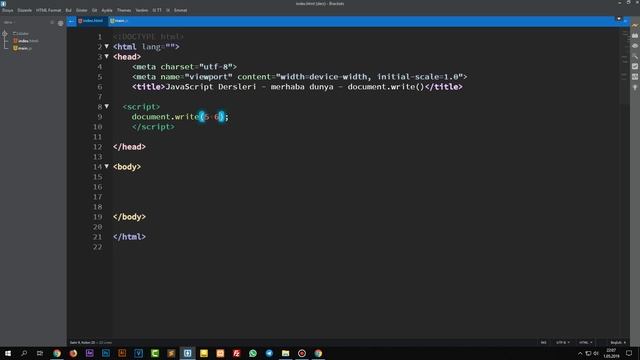Collapse the head tag fold on line 3

[x=107, y=56]
